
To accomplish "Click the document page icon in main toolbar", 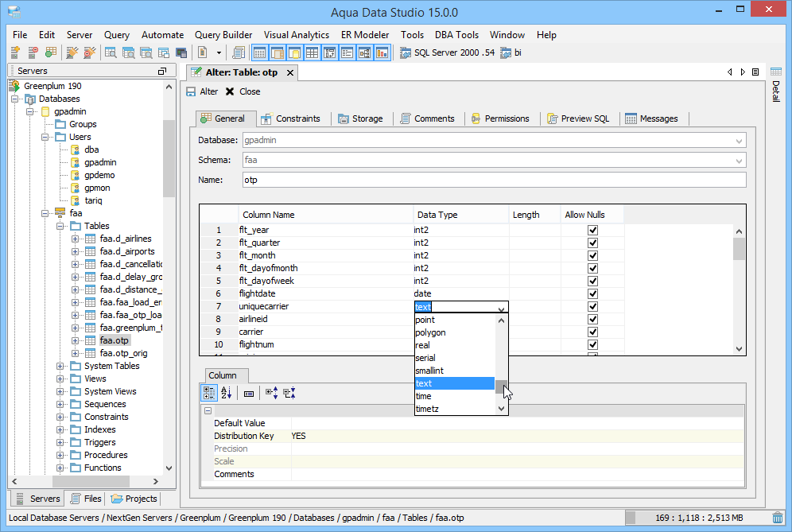I will [203, 52].
